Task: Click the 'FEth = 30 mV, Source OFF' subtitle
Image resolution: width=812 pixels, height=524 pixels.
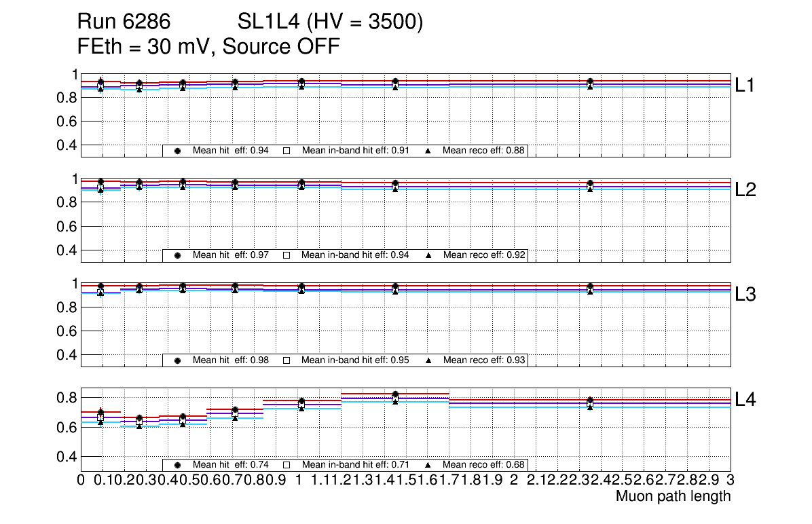Action: 208,47
